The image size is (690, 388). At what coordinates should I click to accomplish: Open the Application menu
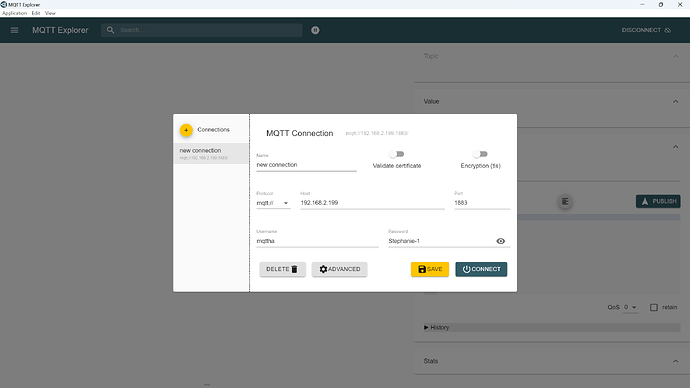(15, 13)
